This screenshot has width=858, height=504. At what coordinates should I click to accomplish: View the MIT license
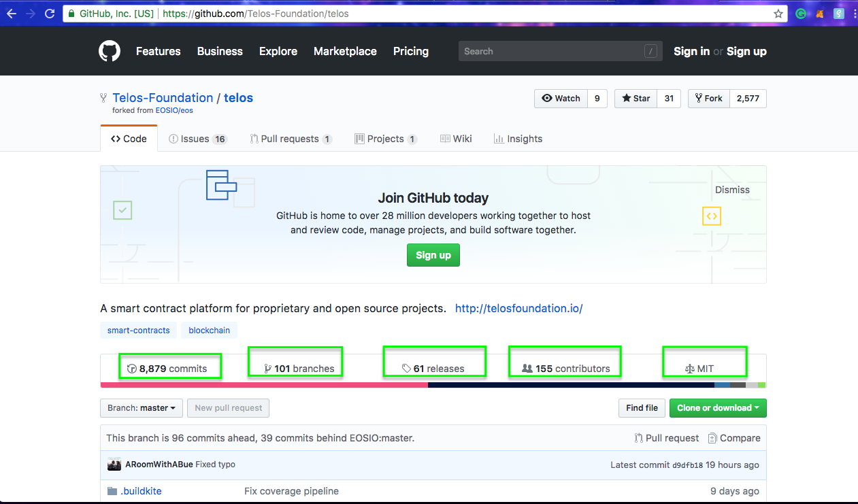(x=699, y=369)
